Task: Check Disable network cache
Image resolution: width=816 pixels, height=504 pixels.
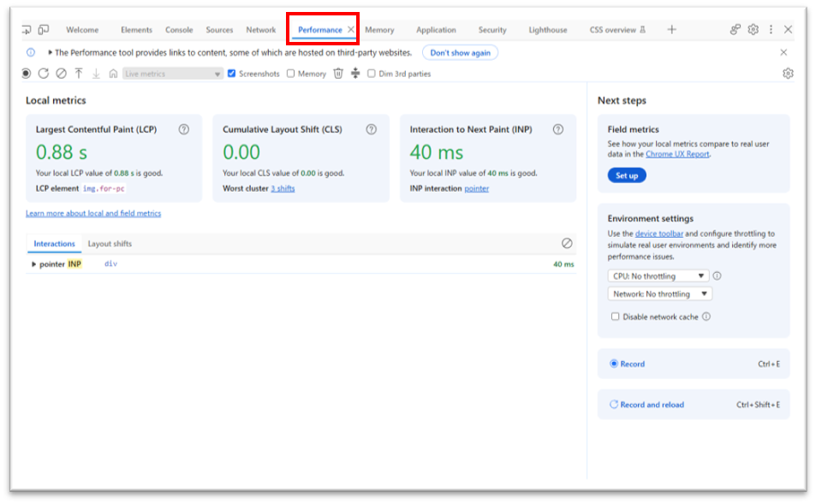Action: 615,317
